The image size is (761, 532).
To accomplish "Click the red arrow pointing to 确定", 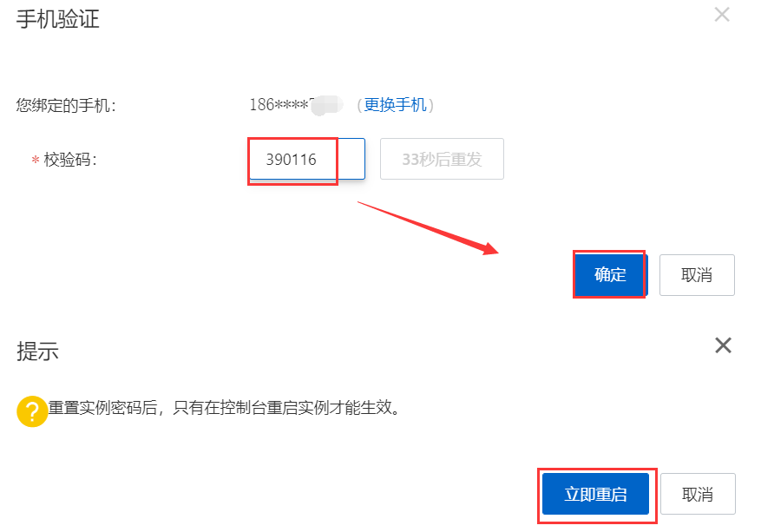I will 428,227.
